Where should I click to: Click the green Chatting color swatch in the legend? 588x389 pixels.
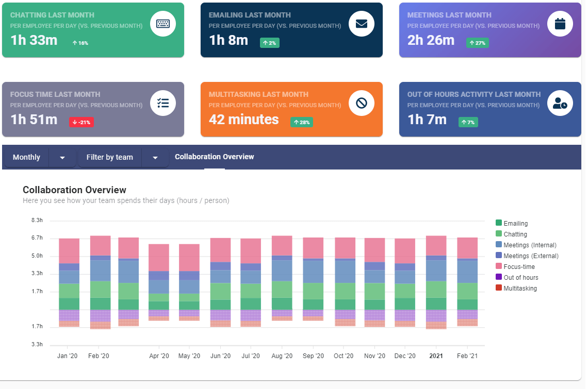point(499,234)
